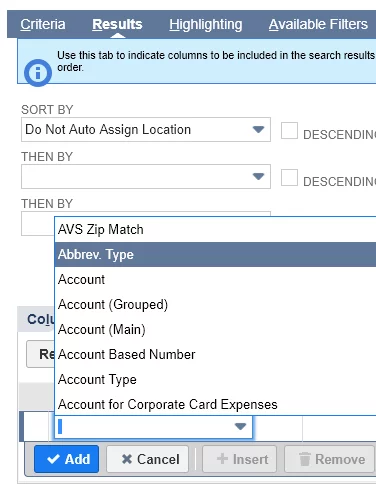Check Descending for first Then By
Image resolution: width=376 pixels, height=487 pixels.
289,177
